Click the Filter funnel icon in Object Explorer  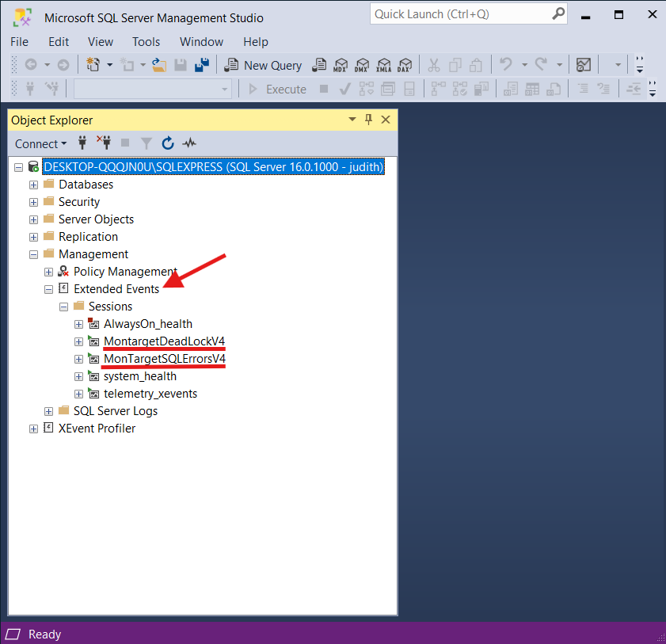[147, 143]
